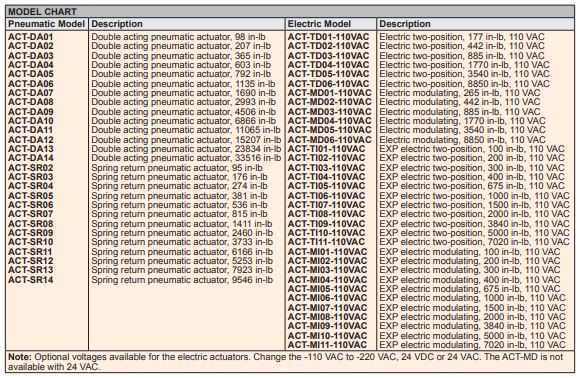
Task: Click model ACT-TI09-110VAC
Action: (326, 224)
